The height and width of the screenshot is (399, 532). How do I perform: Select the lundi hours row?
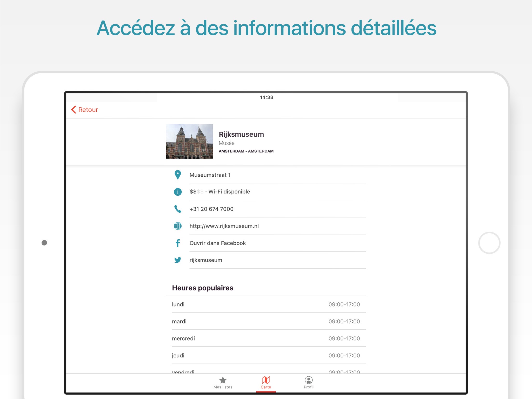266,304
